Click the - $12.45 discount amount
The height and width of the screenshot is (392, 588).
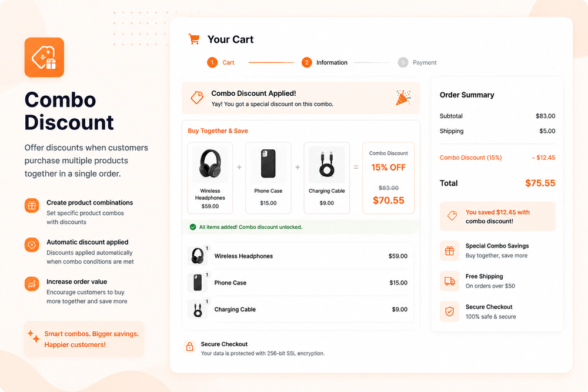[x=544, y=158]
